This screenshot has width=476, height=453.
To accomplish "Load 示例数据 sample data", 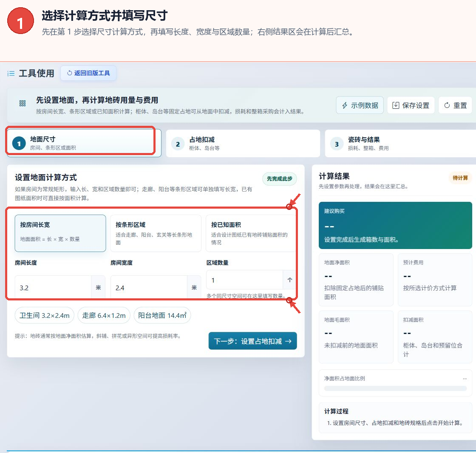I will [360, 105].
